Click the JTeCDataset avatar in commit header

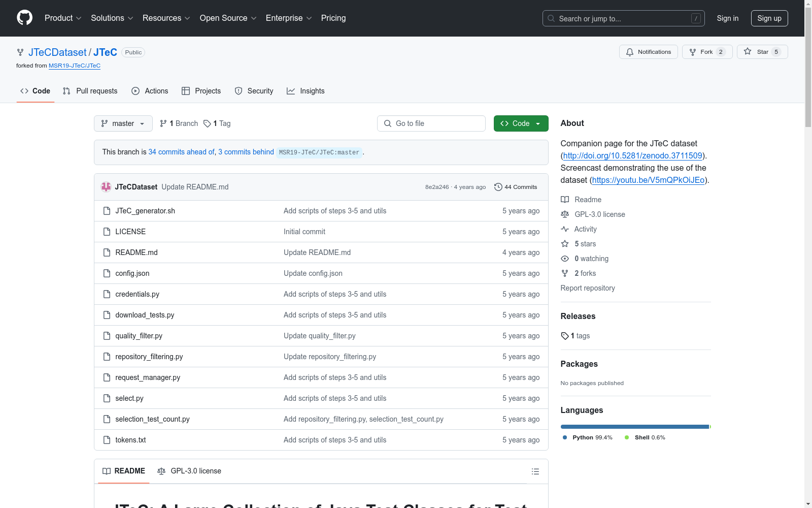[106, 187]
